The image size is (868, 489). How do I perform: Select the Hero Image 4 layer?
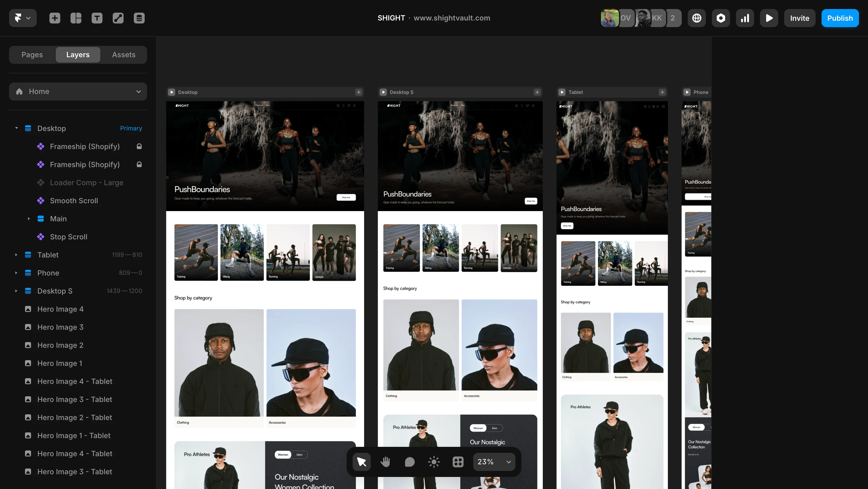78,309
